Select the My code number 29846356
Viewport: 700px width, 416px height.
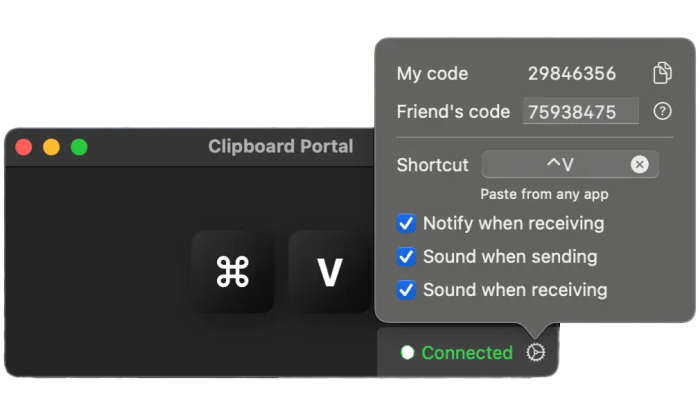572,74
